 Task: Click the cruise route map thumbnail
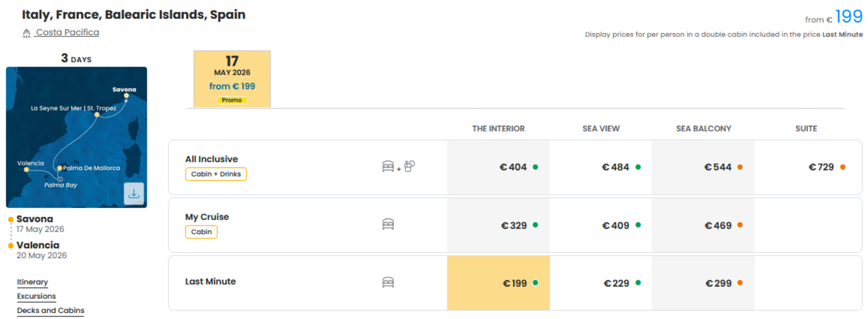[x=77, y=137]
